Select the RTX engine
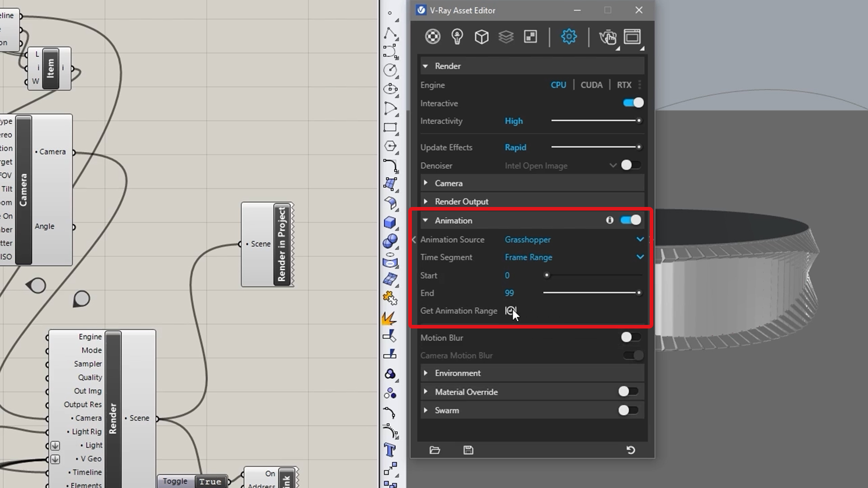Image resolution: width=868 pixels, height=488 pixels. 624,85
